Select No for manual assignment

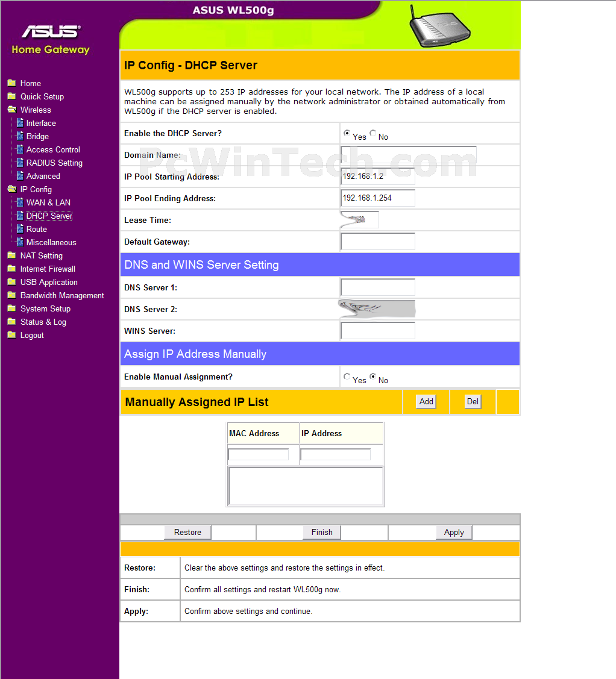click(372, 377)
